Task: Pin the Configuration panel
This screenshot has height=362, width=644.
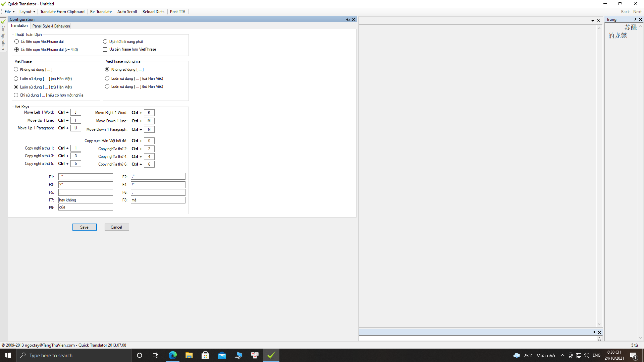Action: pos(348,19)
